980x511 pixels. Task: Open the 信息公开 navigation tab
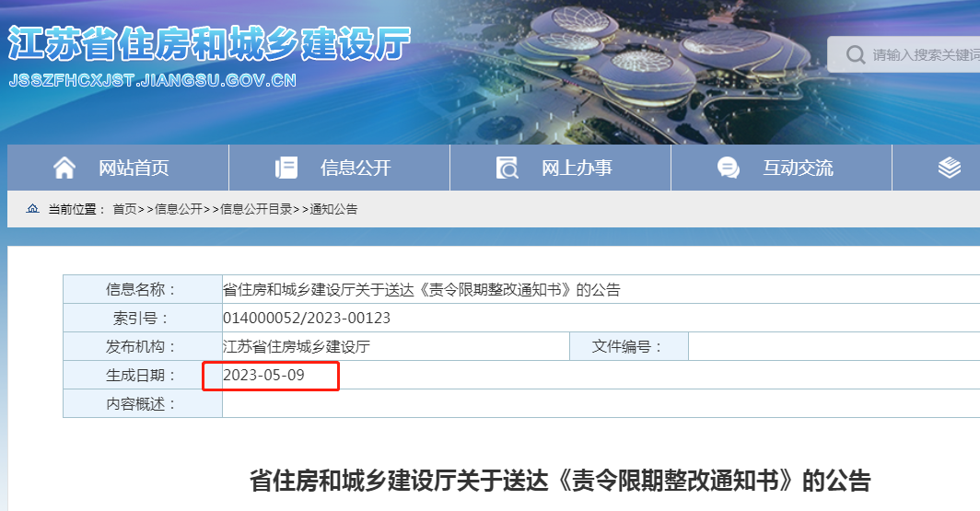point(339,168)
